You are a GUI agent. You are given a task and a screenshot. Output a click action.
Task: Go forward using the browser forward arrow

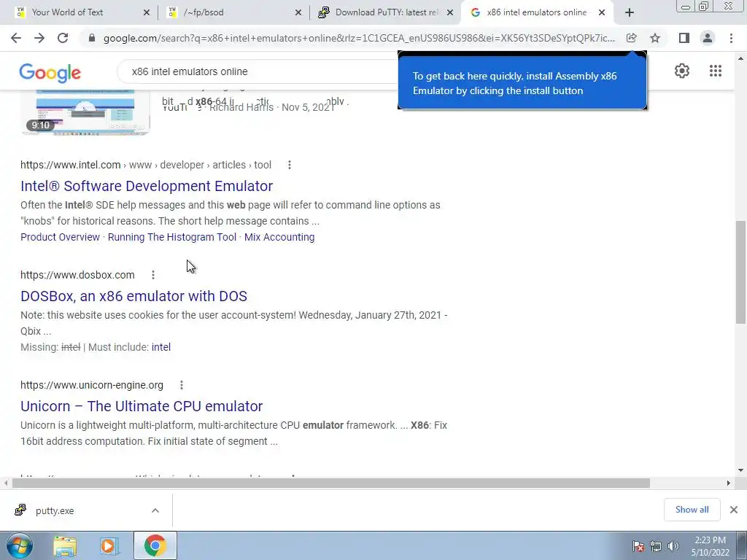click(x=39, y=38)
